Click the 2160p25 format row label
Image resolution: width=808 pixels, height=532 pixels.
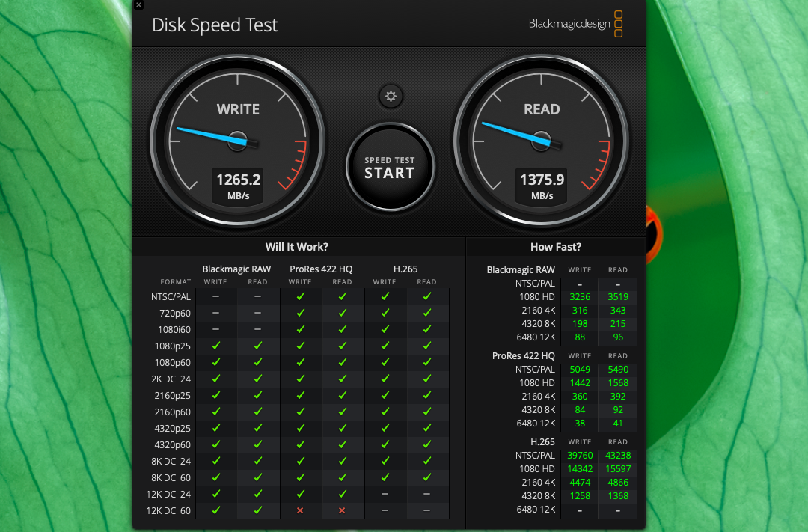pyautogui.click(x=173, y=395)
